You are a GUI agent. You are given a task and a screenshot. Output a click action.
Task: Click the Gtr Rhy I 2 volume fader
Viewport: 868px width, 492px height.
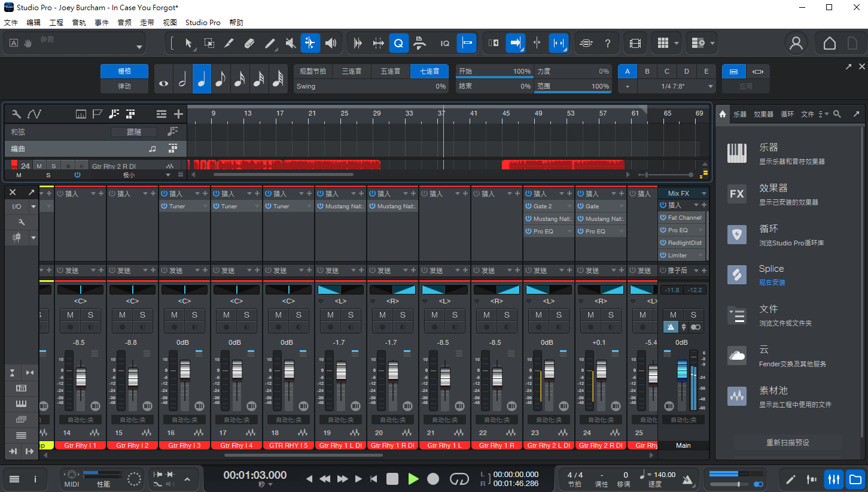pos(133,377)
